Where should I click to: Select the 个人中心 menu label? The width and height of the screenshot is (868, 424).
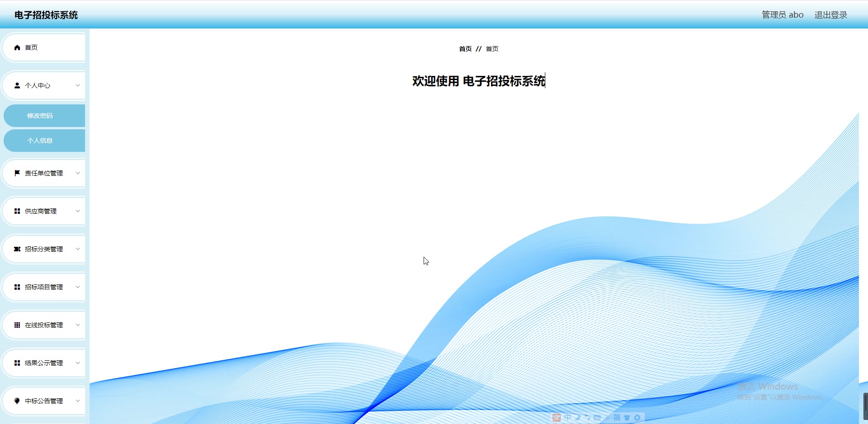(x=38, y=85)
